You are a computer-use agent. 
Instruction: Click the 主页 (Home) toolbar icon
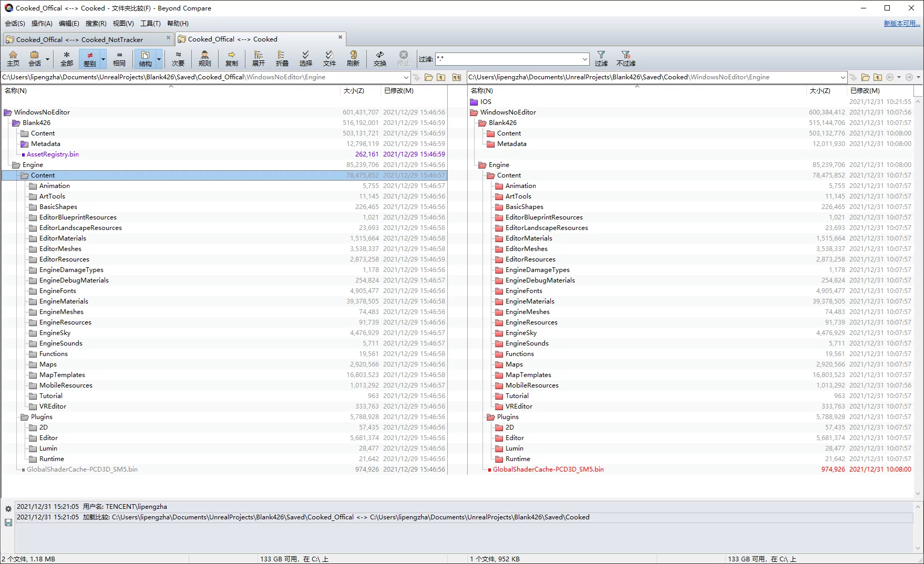pyautogui.click(x=13, y=58)
